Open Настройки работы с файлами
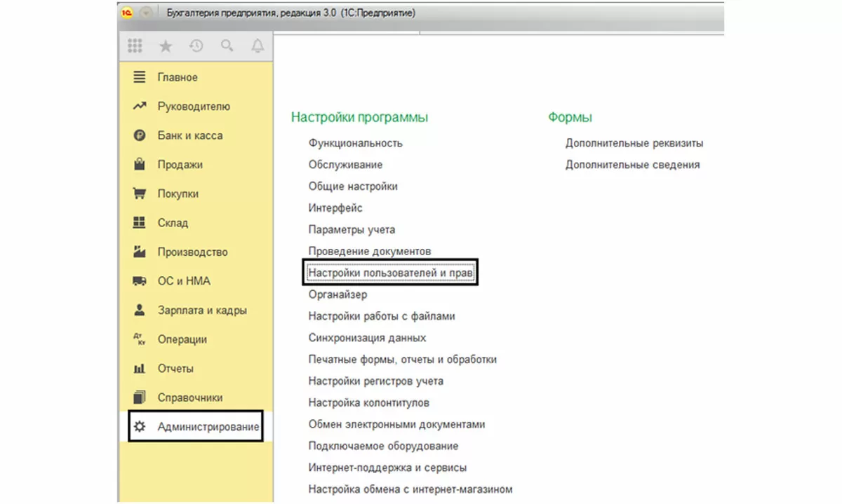This screenshot has height=504, width=842. point(382,316)
